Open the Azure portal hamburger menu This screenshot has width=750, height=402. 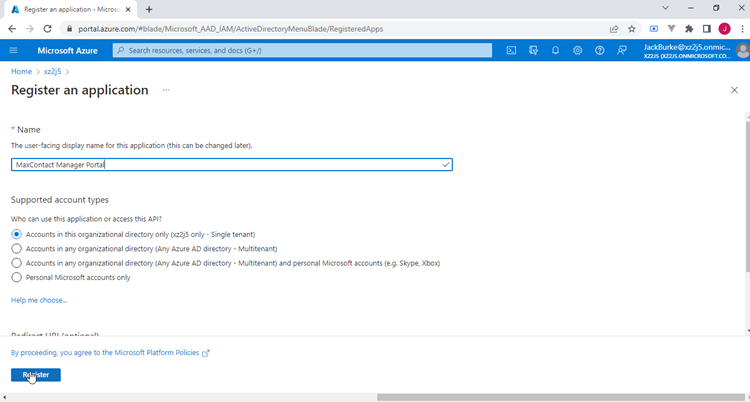(x=13, y=50)
